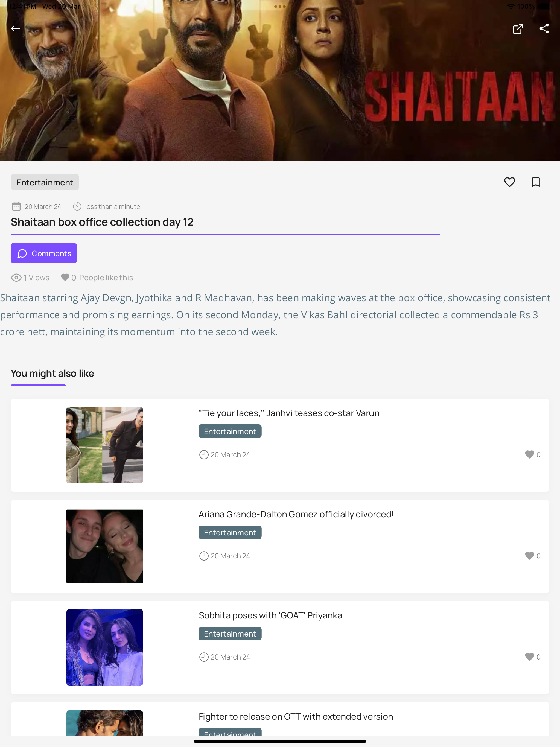This screenshot has height=747, width=560.
Task: Tap Entertainment tag on Sobhita article
Action: tap(230, 634)
